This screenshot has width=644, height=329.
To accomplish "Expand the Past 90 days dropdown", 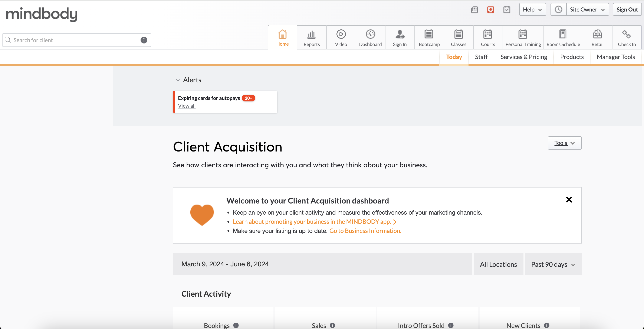I will click(x=553, y=264).
